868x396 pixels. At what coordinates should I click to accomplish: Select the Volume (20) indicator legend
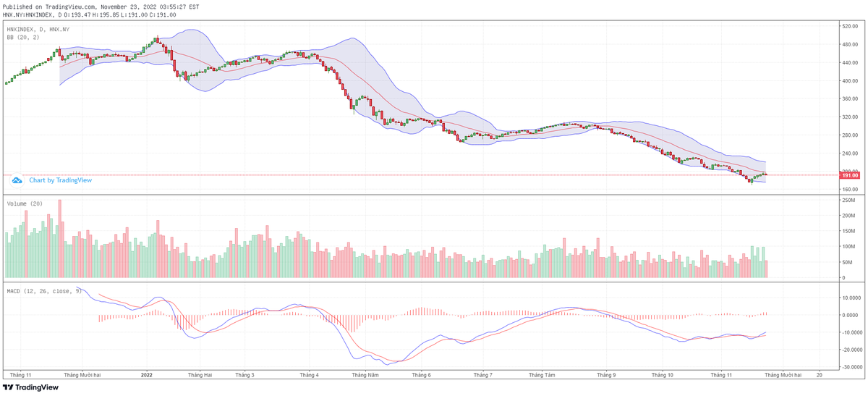pos(25,203)
